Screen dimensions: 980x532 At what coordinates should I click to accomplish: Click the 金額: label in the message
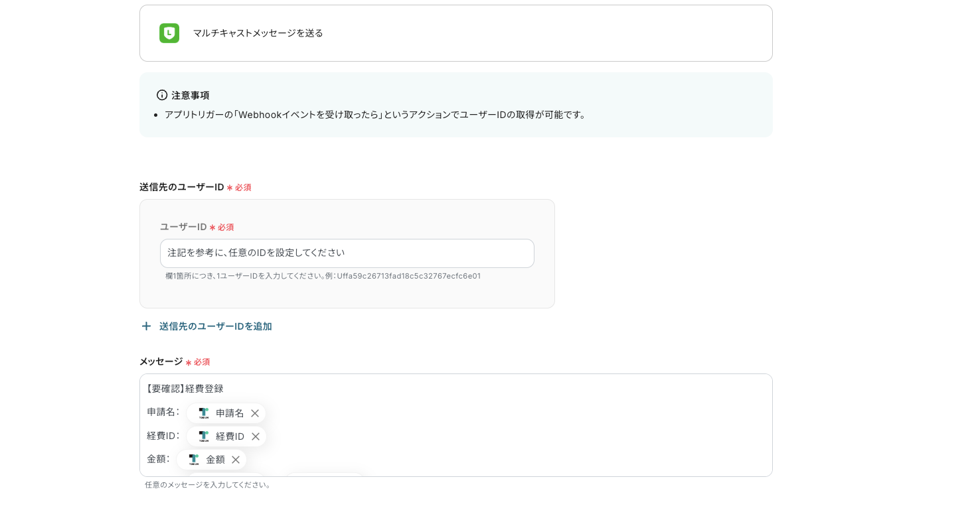[159, 458]
